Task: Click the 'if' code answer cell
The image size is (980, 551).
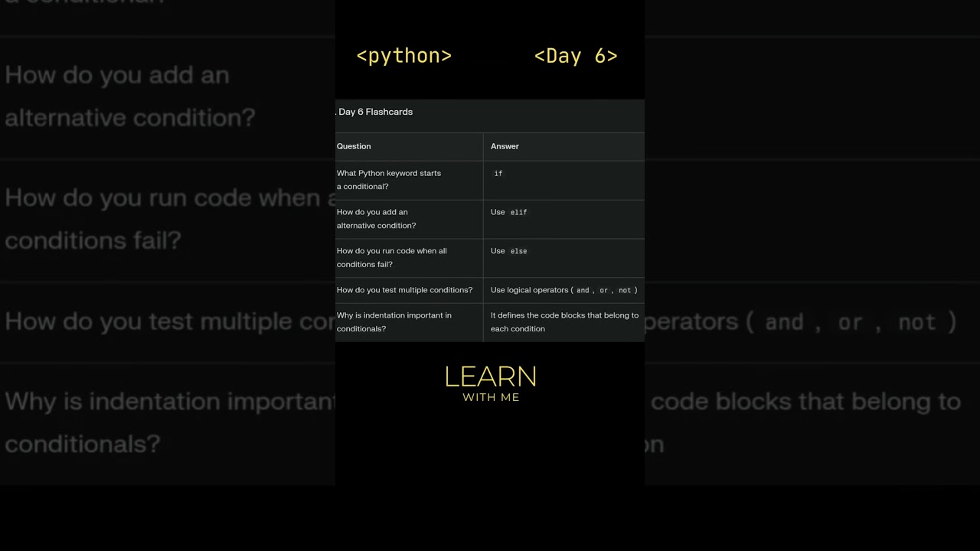Action: [x=498, y=174]
